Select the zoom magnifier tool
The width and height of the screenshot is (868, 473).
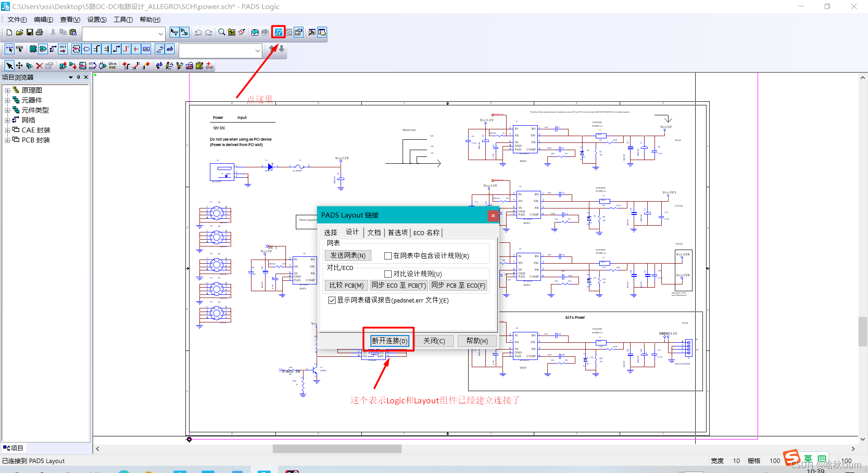point(222,32)
